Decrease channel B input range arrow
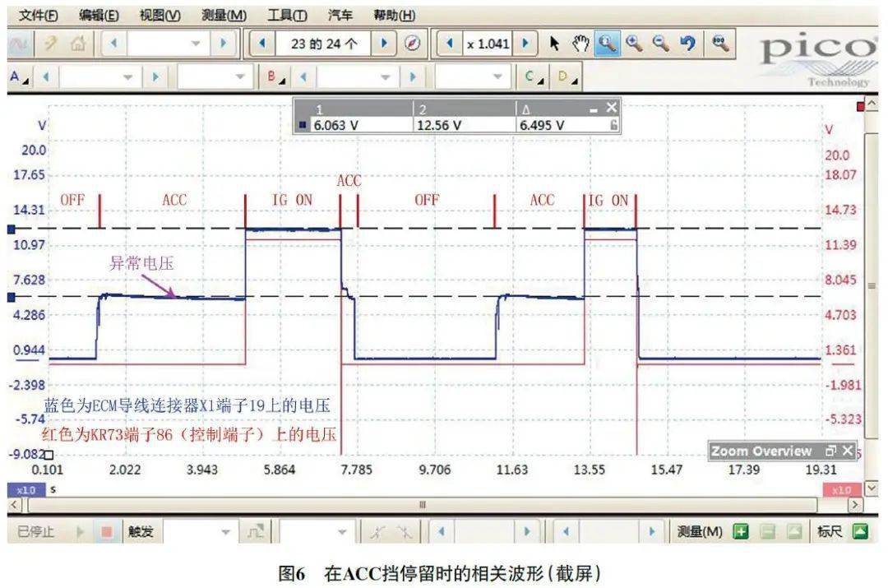The width and height of the screenshot is (888, 588). pyautogui.click(x=303, y=77)
